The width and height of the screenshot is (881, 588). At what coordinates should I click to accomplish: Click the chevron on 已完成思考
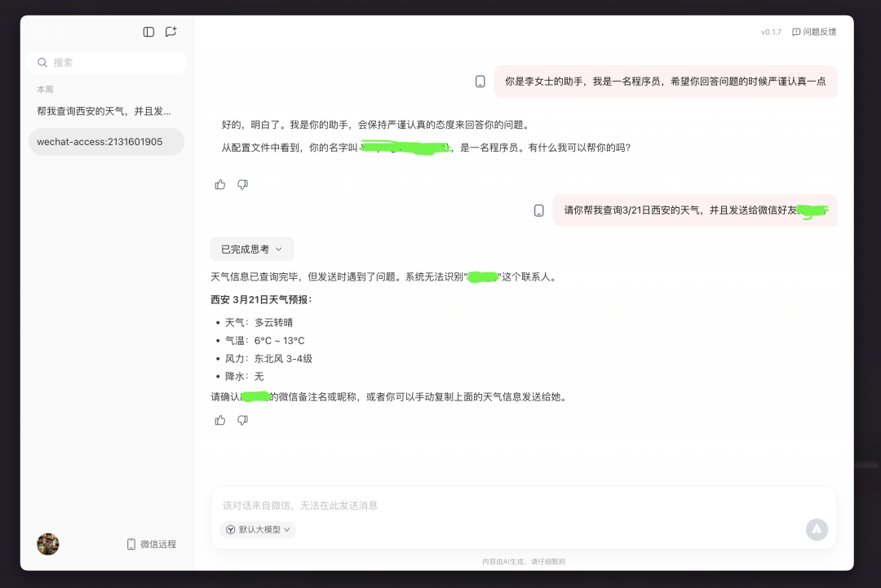coord(279,249)
